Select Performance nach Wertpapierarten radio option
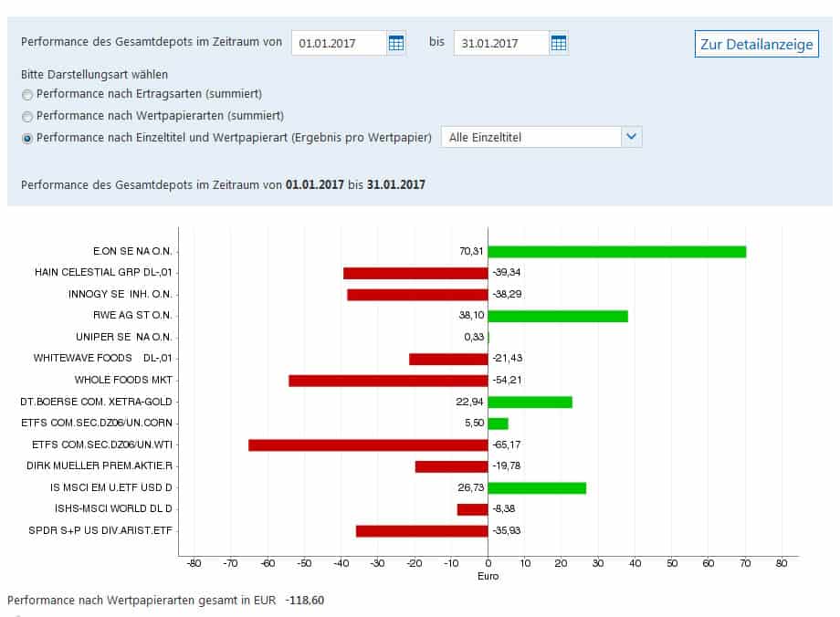 (26, 116)
